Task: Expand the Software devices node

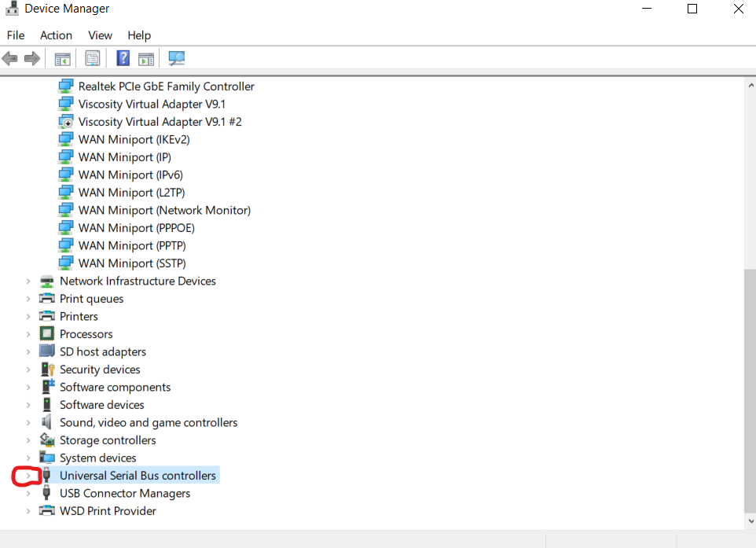Action: click(28, 405)
